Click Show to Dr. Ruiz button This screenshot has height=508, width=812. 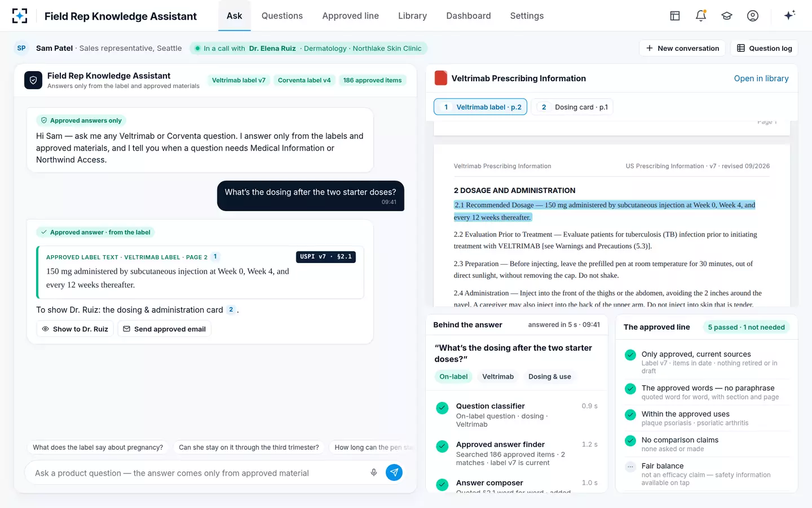tap(75, 329)
